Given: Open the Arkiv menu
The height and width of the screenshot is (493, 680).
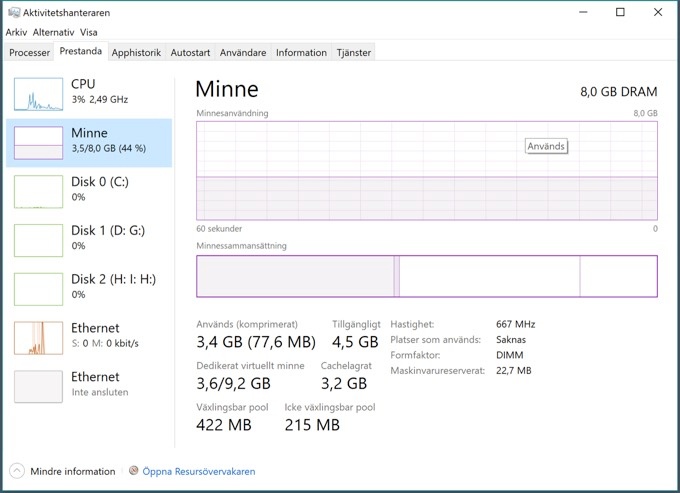Looking at the screenshot, I should click(x=16, y=32).
